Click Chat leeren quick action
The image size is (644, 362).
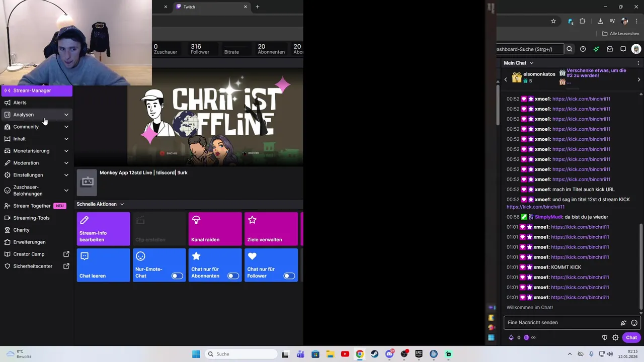click(x=103, y=265)
